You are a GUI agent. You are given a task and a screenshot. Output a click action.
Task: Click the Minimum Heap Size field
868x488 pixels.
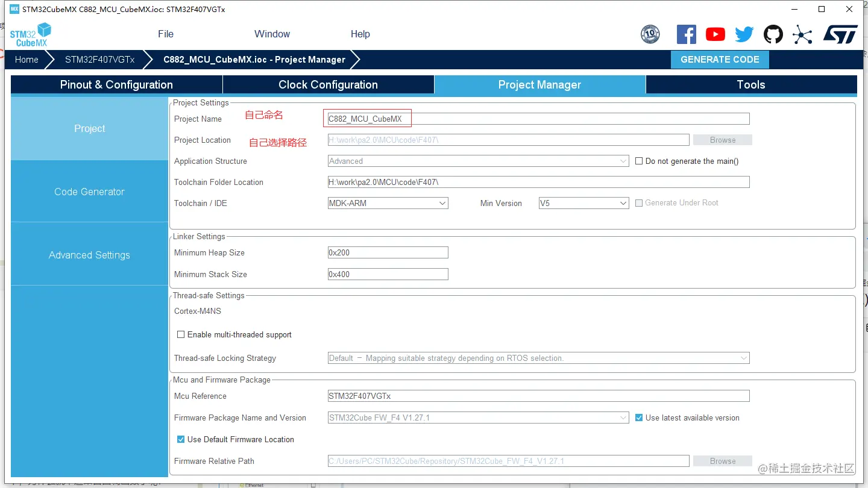388,252
